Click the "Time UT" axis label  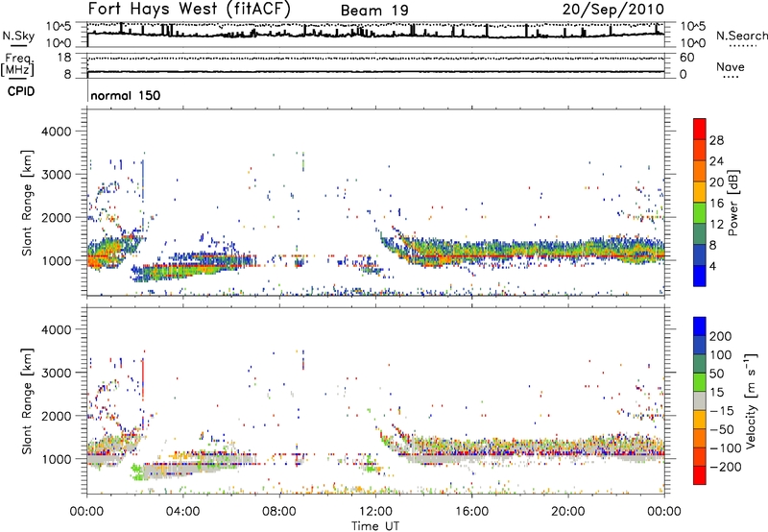[x=375, y=526]
